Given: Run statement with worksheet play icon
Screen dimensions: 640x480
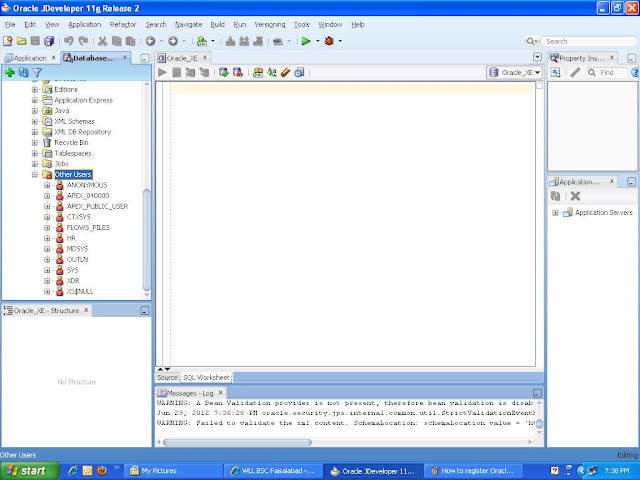Looking at the screenshot, I should [x=162, y=73].
